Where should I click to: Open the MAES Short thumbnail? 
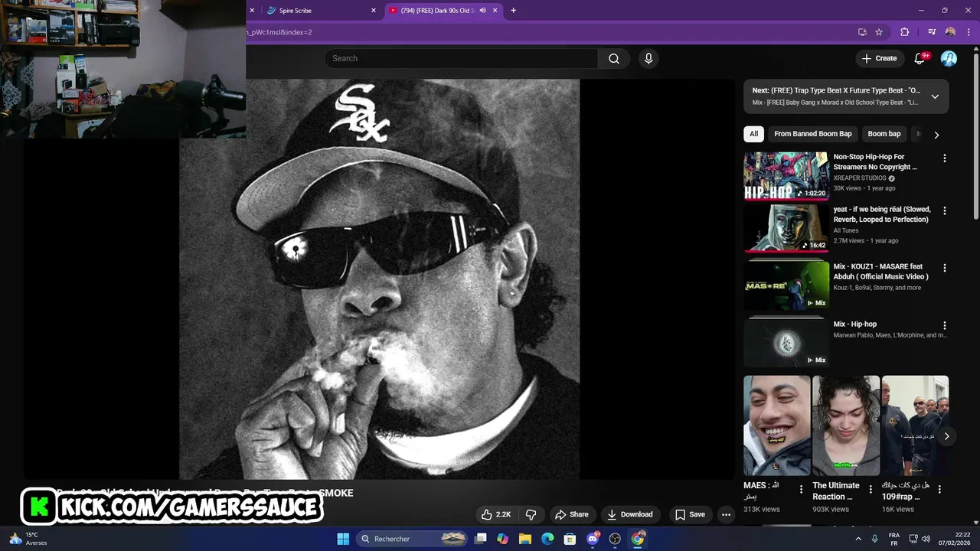point(777,425)
